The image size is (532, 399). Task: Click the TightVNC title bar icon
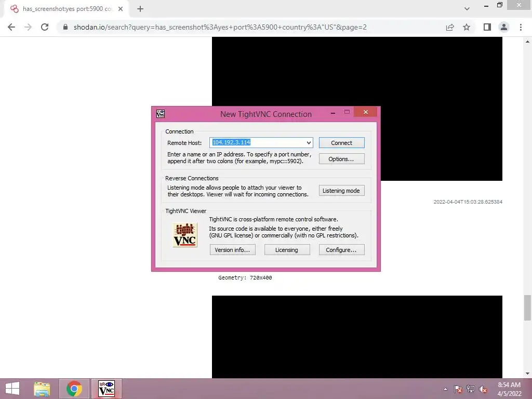pos(161,114)
